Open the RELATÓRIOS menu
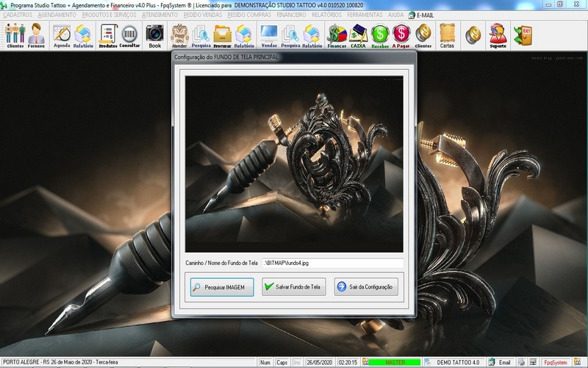 (x=326, y=15)
